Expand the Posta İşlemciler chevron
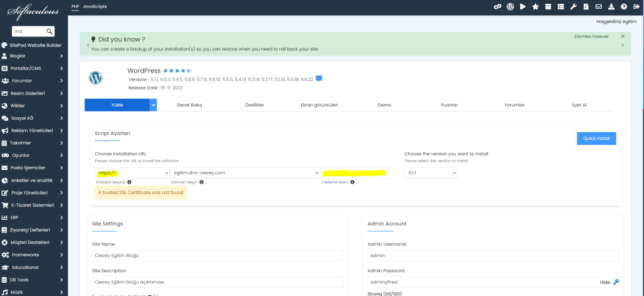The height and width of the screenshot is (296, 644). pyautogui.click(x=61, y=168)
